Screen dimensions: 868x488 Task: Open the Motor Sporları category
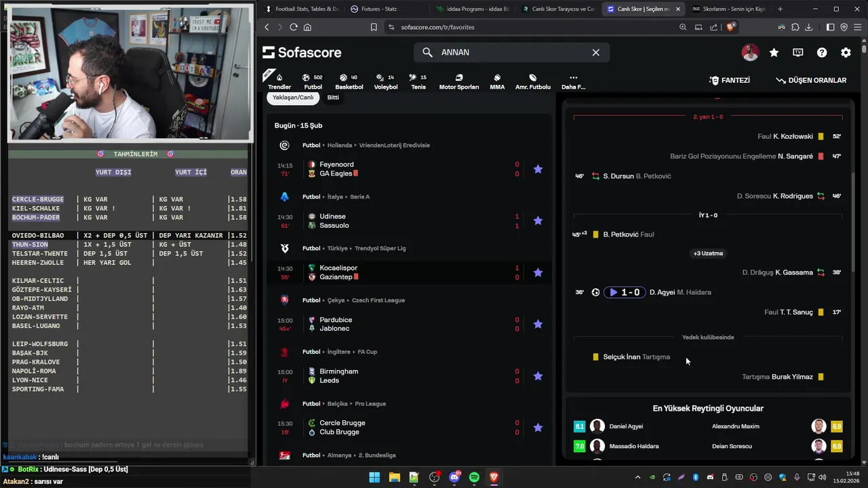(x=459, y=81)
